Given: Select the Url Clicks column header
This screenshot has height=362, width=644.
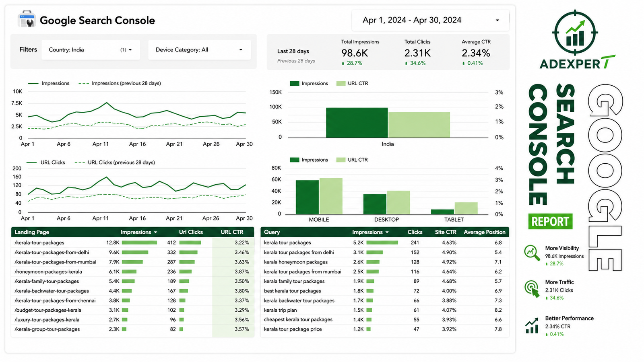Looking at the screenshot, I should point(191,232).
